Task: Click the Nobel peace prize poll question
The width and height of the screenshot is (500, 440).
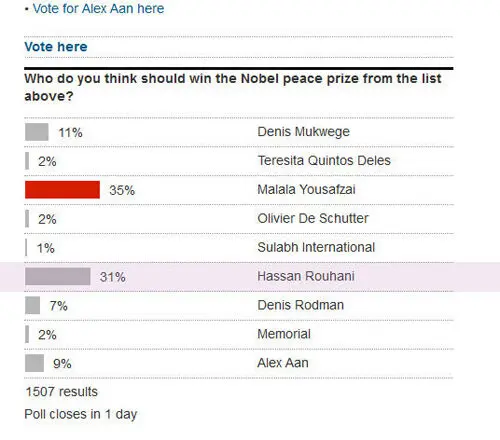Action: point(233,87)
